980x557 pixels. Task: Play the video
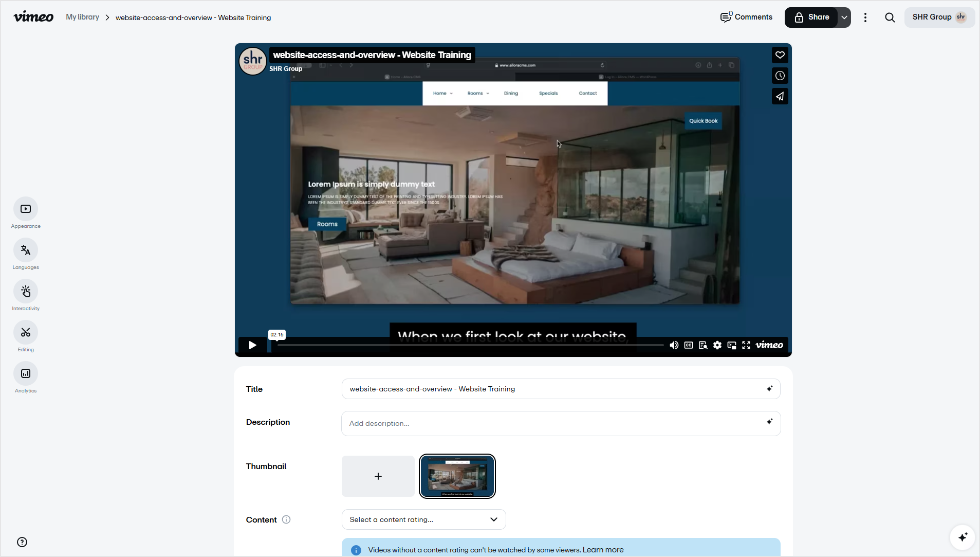[253, 345]
